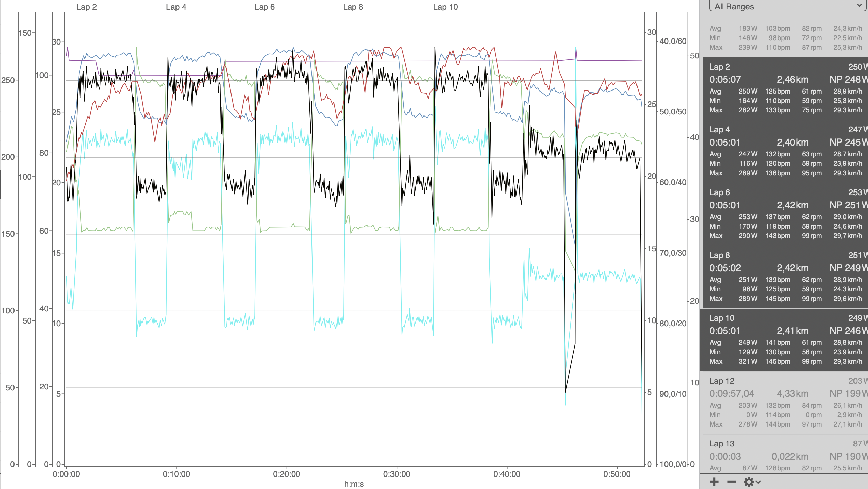Click the minus icon to remove range
Viewport: 868px width, 489px height.
pos(731,482)
